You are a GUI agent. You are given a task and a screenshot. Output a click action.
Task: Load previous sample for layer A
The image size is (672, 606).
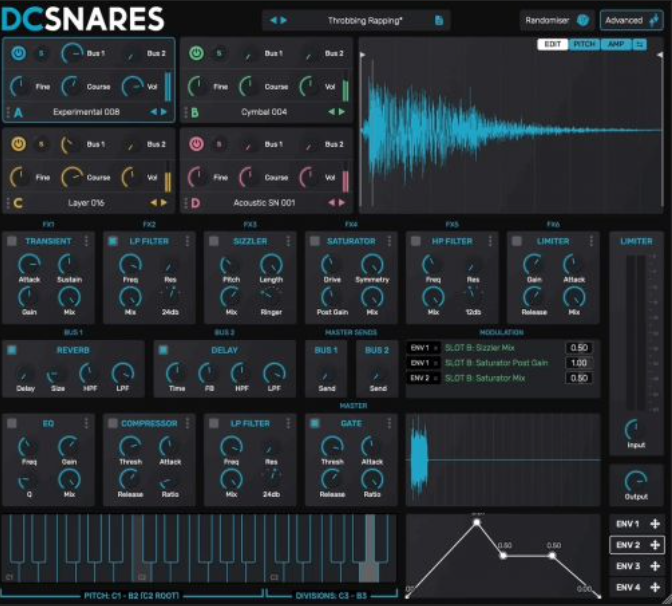[153, 112]
